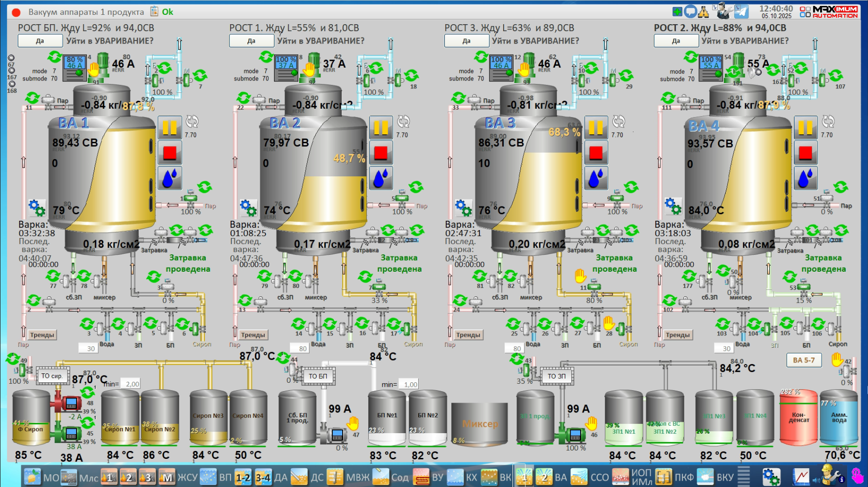868x487 pixels.
Task: Open the trend chart icon in bottom toolbar
Action: pyautogui.click(x=801, y=477)
